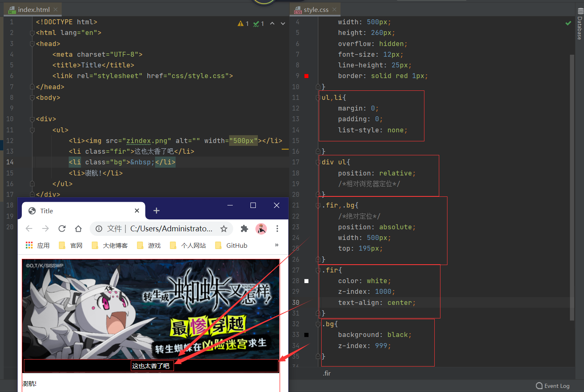
Task: Open the 游戏 bookmark folder
Action: click(149, 245)
